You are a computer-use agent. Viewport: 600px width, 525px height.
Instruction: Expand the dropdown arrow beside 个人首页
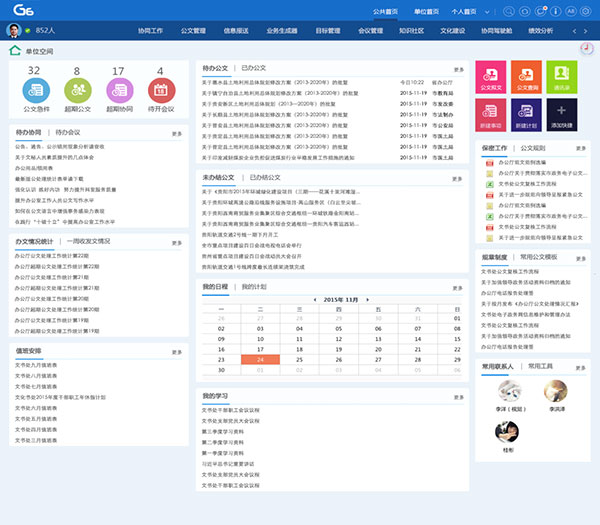click(487, 12)
